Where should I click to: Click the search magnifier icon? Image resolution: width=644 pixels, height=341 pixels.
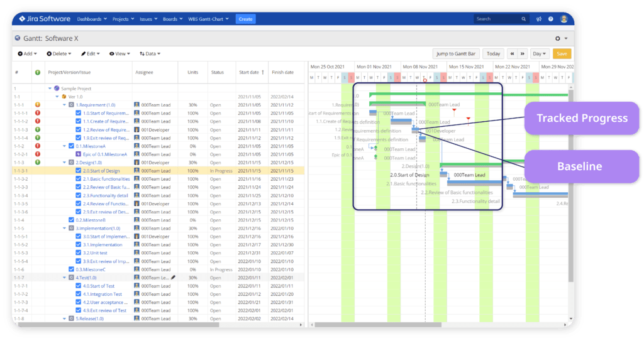pyautogui.click(x=524, y=19)
